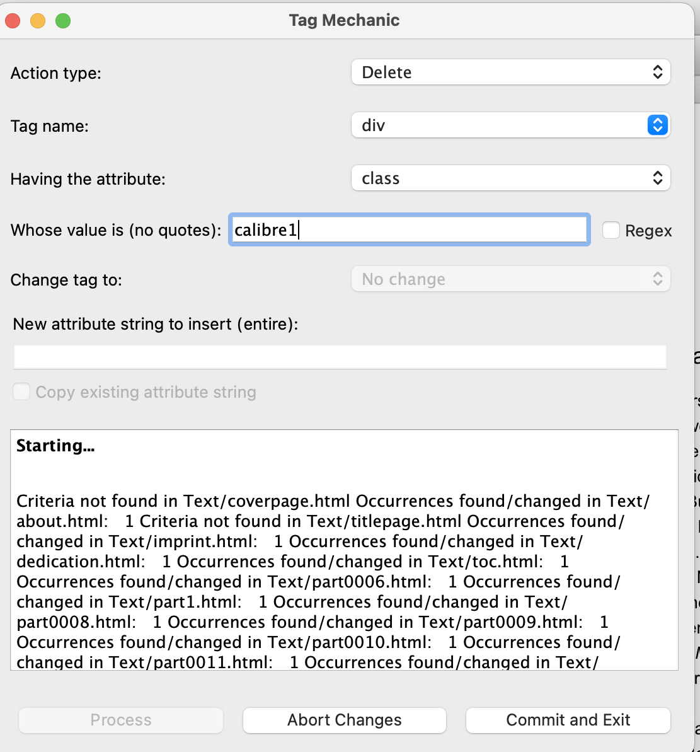This screenshot has width=700, height=752.
Task: Click the 'New attribute string to insert' label
Action: (155, 324)
